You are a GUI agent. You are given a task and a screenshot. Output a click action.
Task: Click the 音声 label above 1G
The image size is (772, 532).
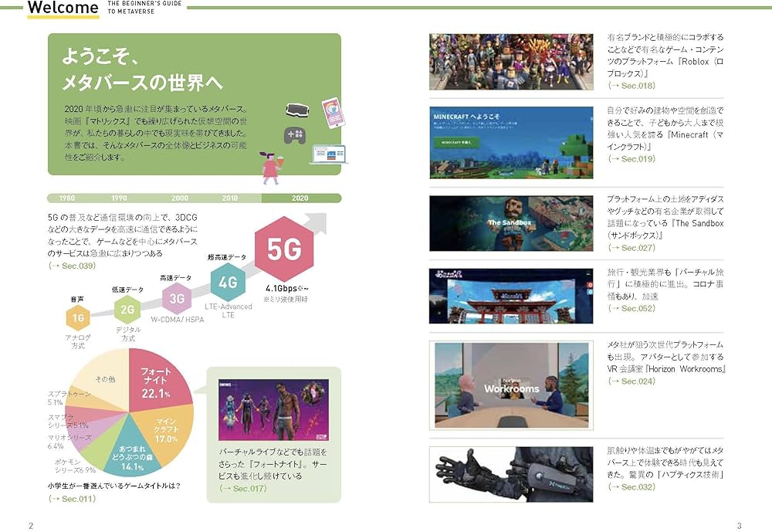click(77, 299)
